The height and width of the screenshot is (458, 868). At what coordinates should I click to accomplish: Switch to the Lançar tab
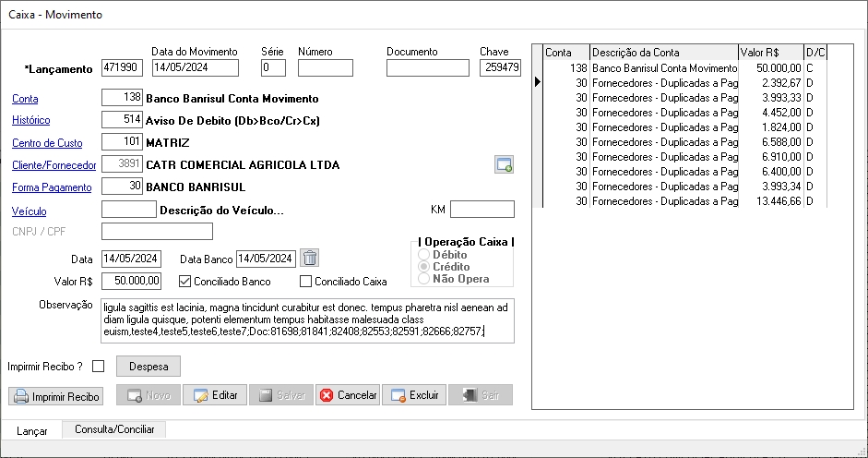point(31,431)
